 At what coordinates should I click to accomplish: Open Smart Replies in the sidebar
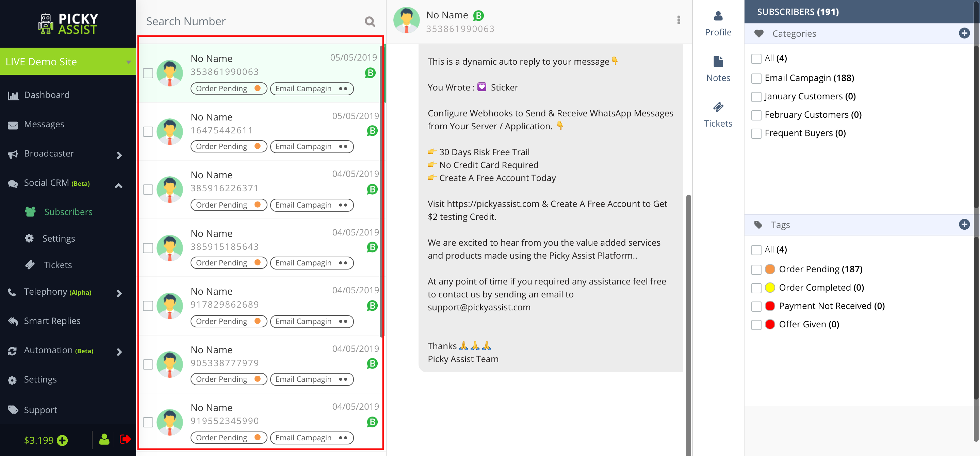click(x=52, y=321)
